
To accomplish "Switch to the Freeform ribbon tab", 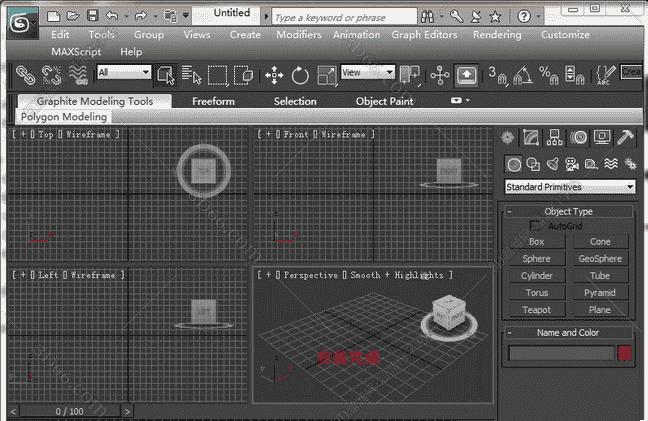I will tap(213, 101).
